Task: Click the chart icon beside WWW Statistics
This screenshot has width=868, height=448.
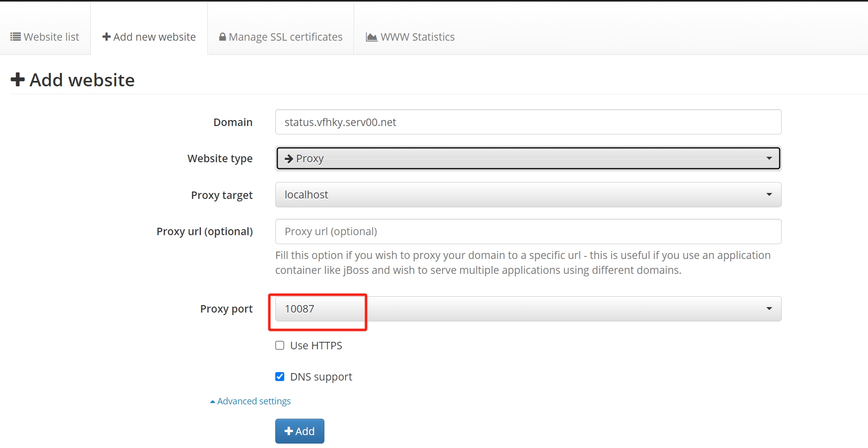Action: tap(372, 37)
